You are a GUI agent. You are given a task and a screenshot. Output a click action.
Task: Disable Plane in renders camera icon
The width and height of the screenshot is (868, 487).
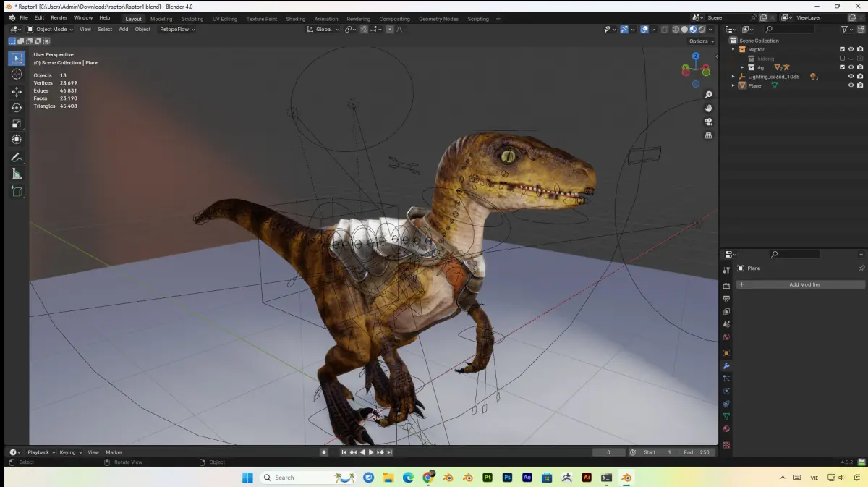(860, 85)
